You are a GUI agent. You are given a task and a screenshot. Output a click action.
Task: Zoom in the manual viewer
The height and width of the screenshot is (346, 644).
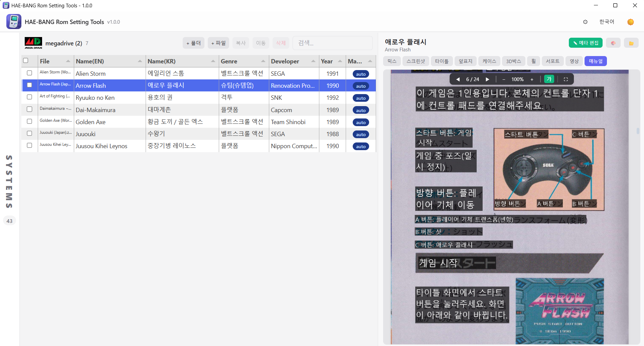point(532,79)
